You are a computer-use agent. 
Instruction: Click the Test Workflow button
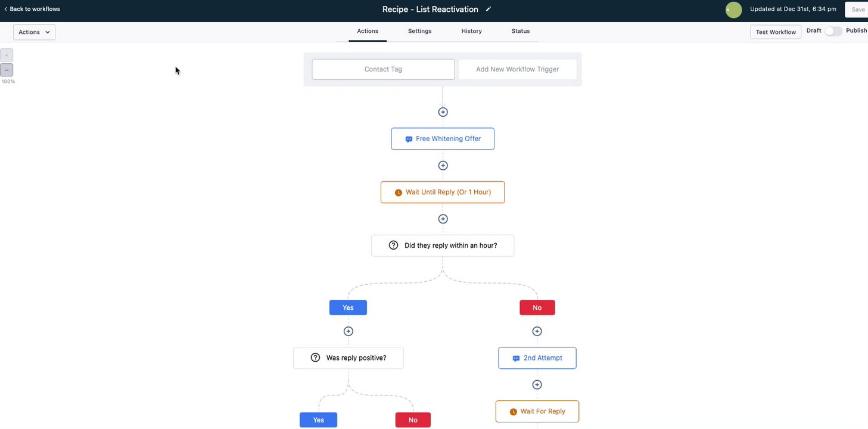tap(775, 32)
